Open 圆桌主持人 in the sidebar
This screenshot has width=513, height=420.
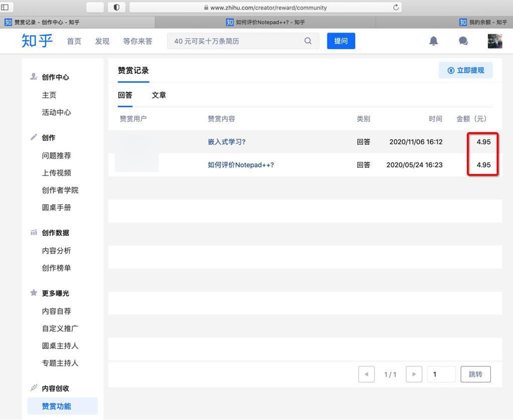(60, 346)
